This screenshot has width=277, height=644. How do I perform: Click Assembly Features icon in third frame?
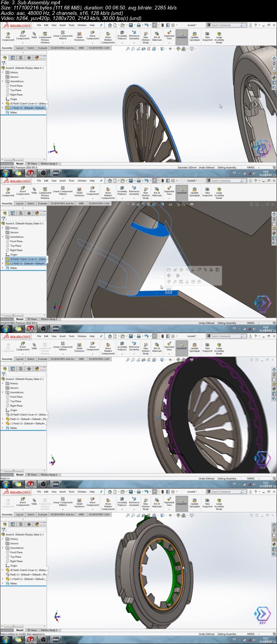pyautogui.click(x=122, y=343)
